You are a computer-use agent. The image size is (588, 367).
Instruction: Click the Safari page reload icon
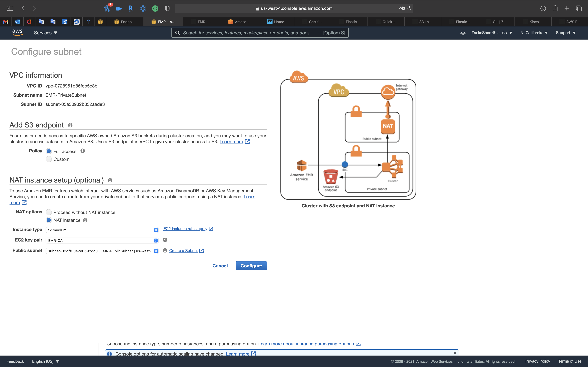click(x=409, y=8)
